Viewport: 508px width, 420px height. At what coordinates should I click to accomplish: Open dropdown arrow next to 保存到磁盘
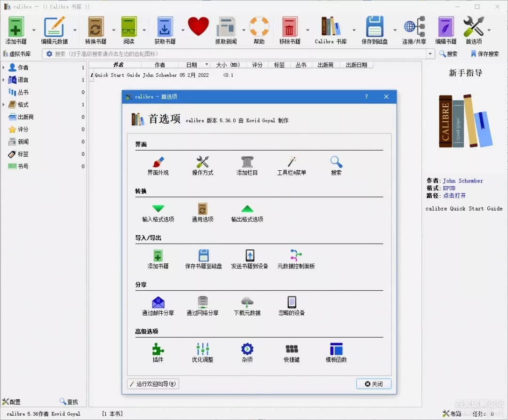pos(395,30)
